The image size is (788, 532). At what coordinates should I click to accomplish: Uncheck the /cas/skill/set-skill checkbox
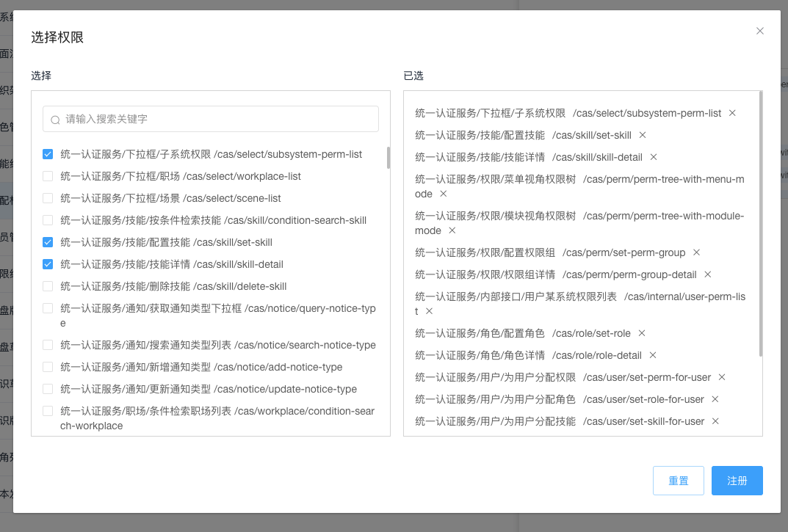[48, 242]
